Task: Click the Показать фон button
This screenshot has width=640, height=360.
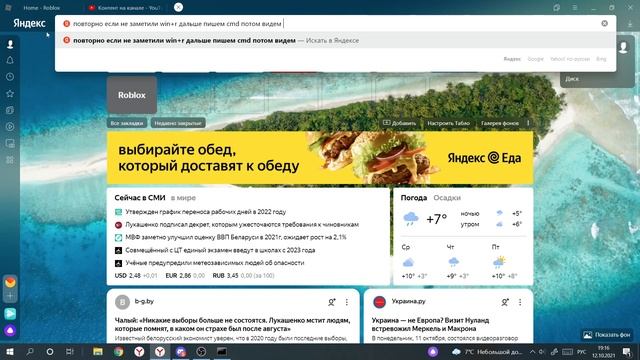Action: click(x=607, y=335)
